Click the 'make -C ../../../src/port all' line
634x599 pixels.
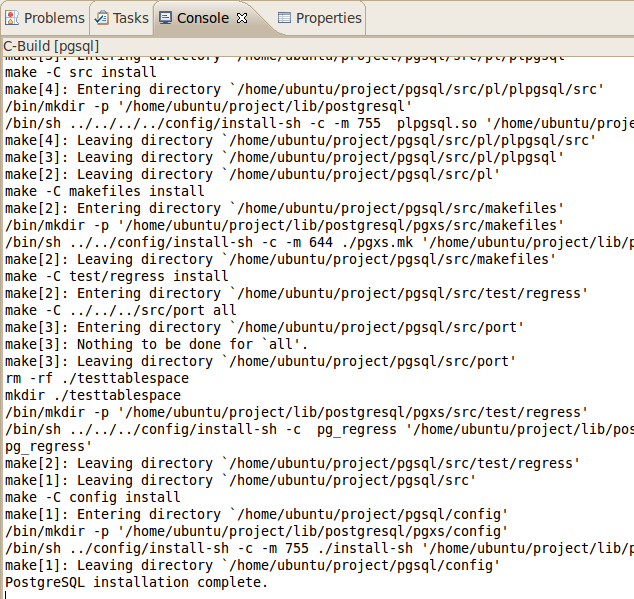click(x=121, y=310)
